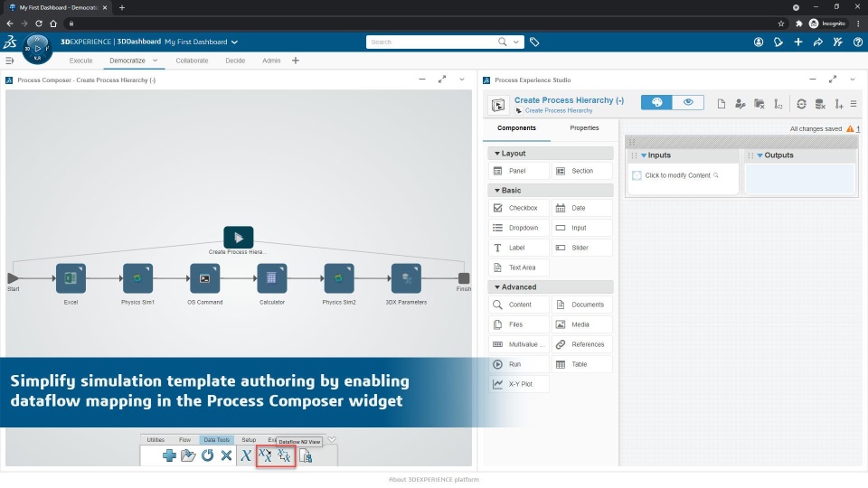This screenshot has height=488, width=868.
Task: Collapse the Inputs panel
Action: [644, 155]
